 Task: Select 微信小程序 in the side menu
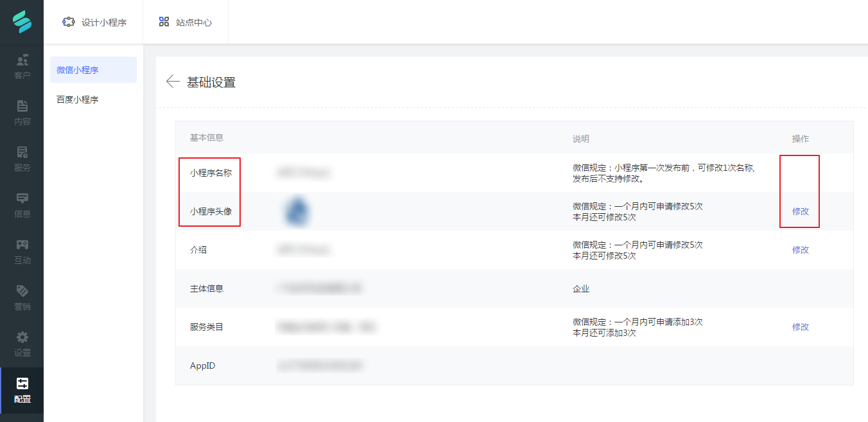[x=93, y=70]
